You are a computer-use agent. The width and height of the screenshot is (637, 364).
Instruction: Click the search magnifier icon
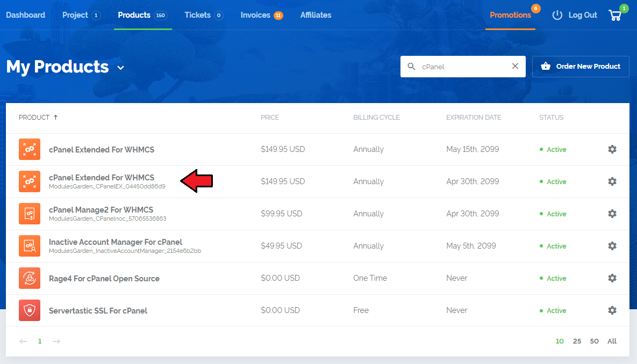click(411, 67)
